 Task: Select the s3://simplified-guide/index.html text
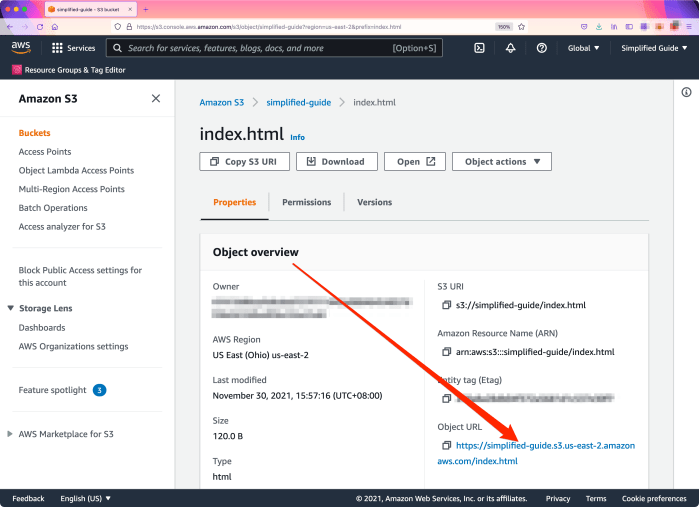521,305
